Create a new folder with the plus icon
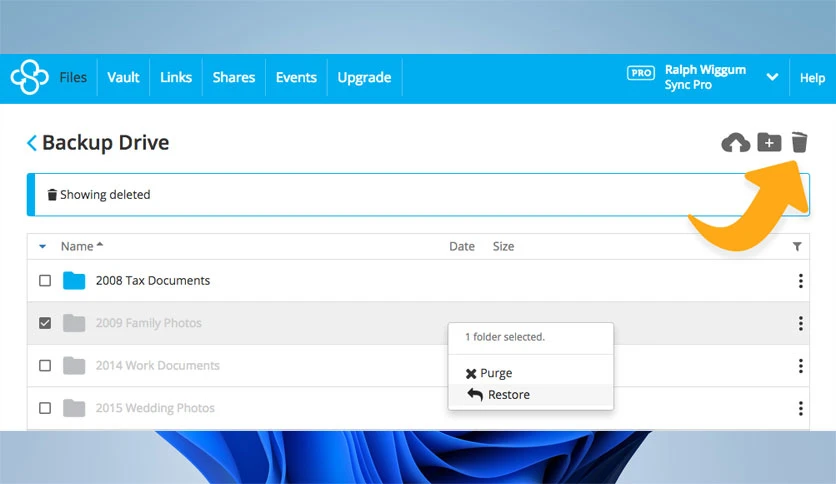 pos(769,142)
